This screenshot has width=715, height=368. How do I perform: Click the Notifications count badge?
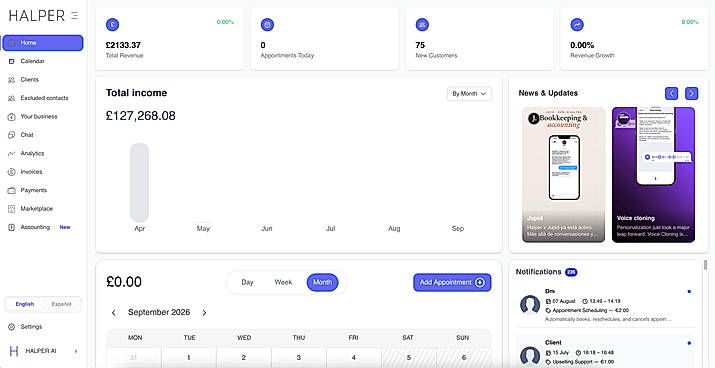click(x=571, y=272)
